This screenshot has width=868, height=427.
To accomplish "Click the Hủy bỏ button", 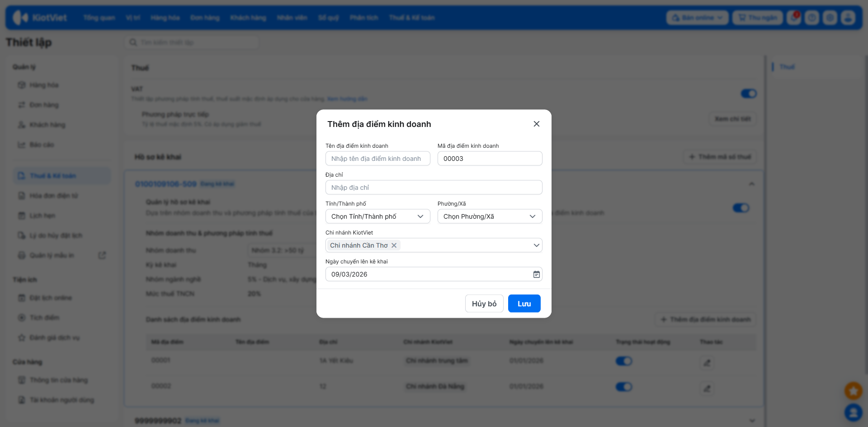I will click(484, 304).
